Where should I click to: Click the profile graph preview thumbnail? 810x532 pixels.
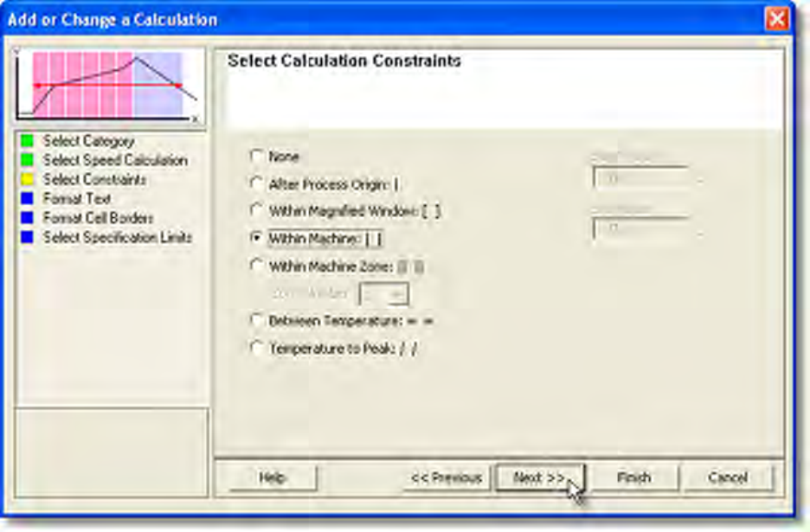pos(110,87)
